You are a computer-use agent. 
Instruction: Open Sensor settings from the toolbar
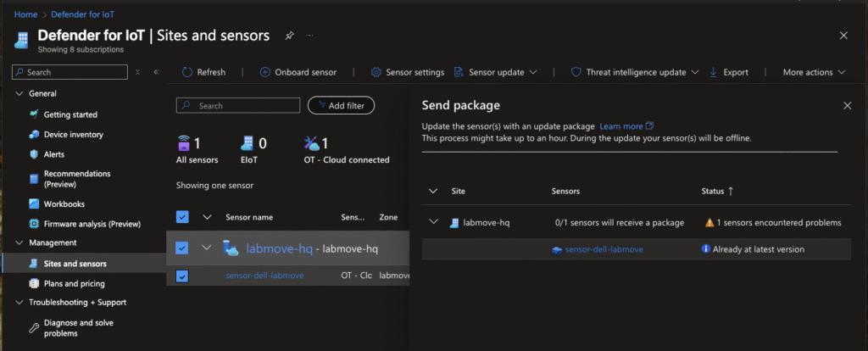408,72
